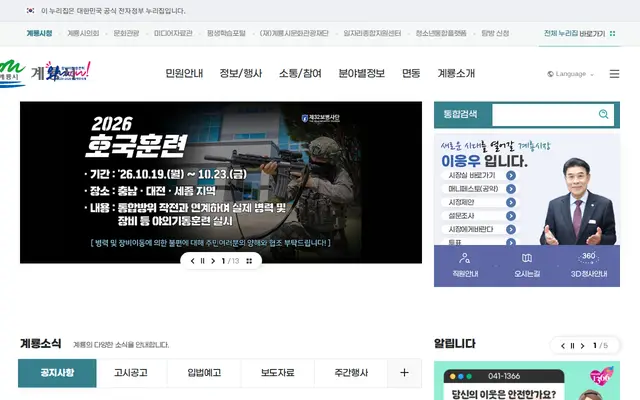Image resolution: width=640 pixels, height=400 pixels.
Task: Open the 계룡소개 menu
Action: 456,73
